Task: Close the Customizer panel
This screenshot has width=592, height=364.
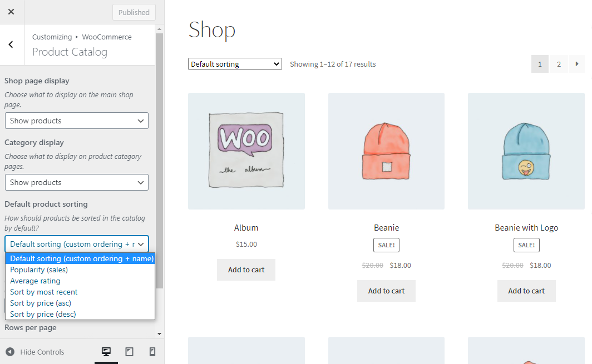Action: 11,12
